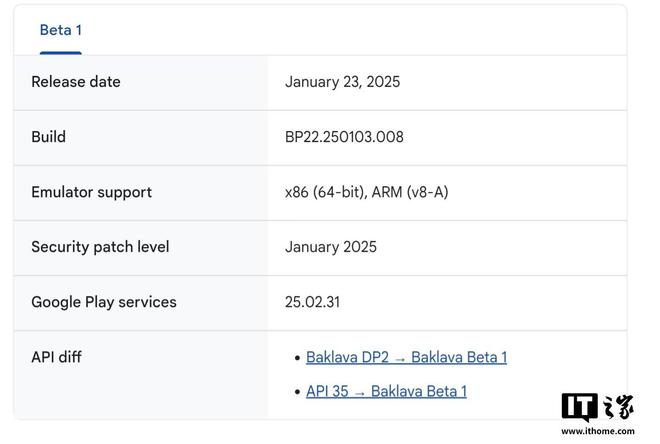The image size is (660, 444).
Task: Click the arrow in the API 35 link
Action: click(x=360, y=392)
